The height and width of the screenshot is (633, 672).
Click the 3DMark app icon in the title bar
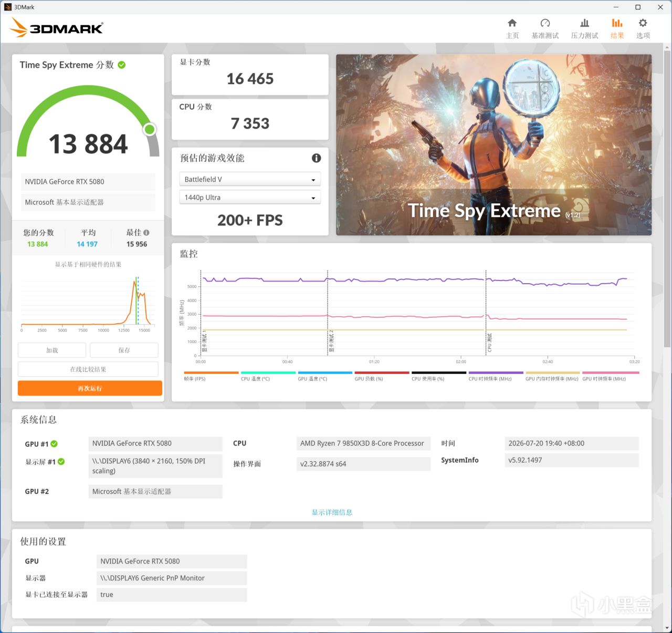[x=8, y=7]
